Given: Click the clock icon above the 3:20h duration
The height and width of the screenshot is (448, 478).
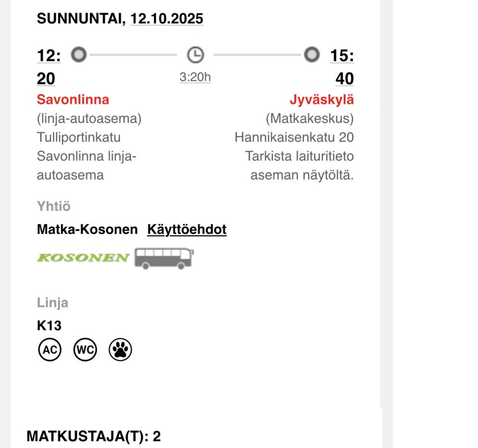Looking at the screenshot, I should (x=195, y=55).
